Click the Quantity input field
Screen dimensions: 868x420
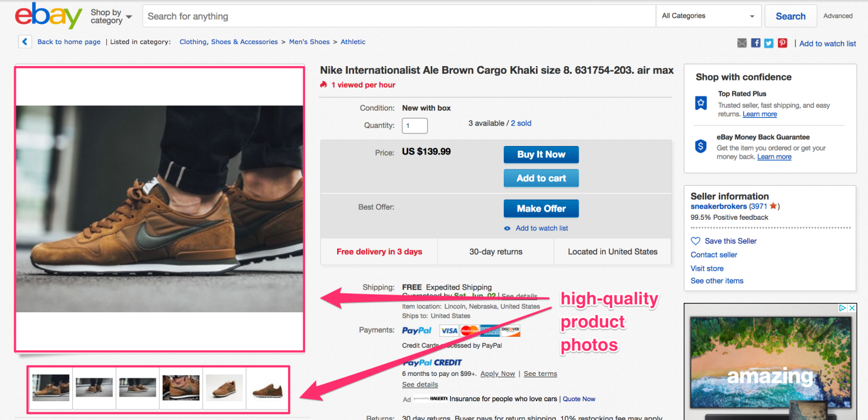415,125
